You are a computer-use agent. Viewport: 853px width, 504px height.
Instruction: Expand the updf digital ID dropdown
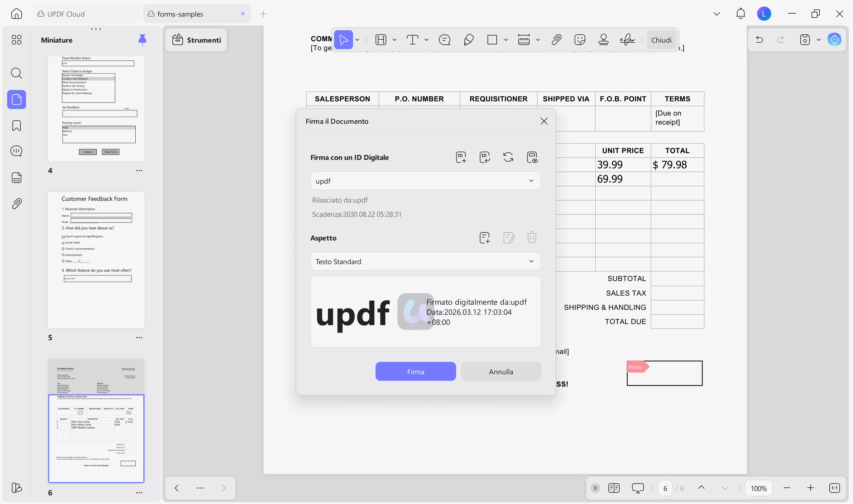coord(531,181)
